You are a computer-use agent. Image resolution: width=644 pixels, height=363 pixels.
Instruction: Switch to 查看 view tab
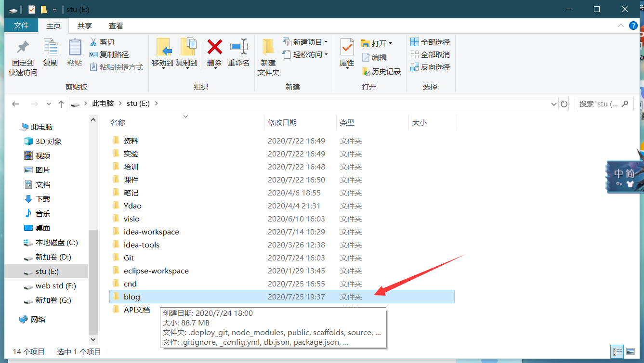[116, 26]
